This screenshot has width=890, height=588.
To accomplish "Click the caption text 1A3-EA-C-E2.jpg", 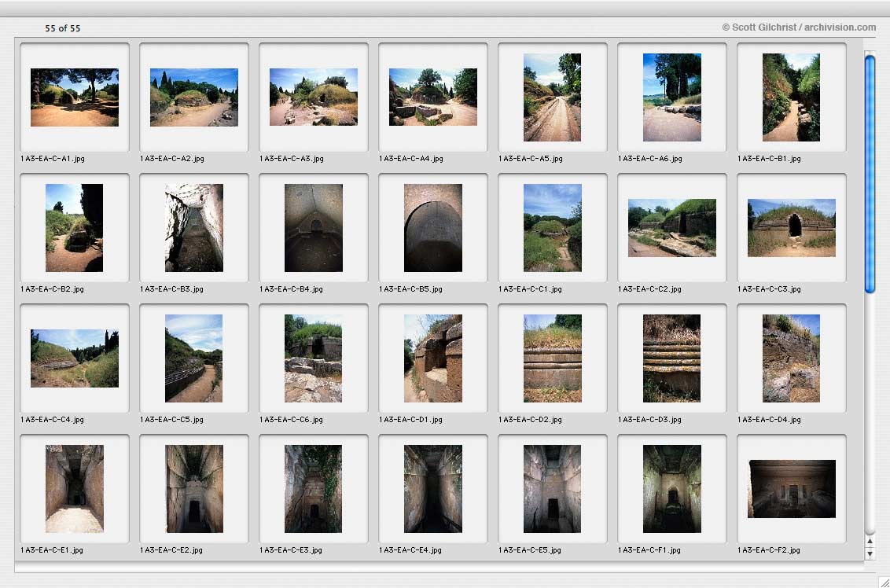I will [x=171, y=550].
